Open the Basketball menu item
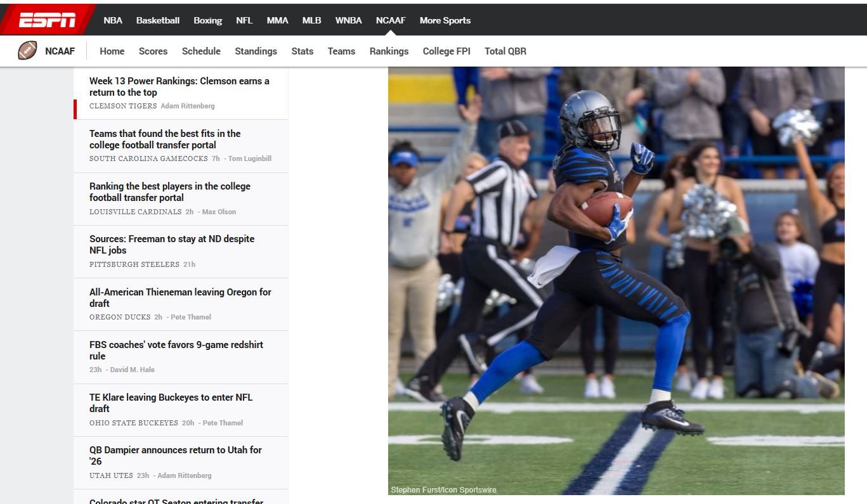 click(x=158, y=20)
